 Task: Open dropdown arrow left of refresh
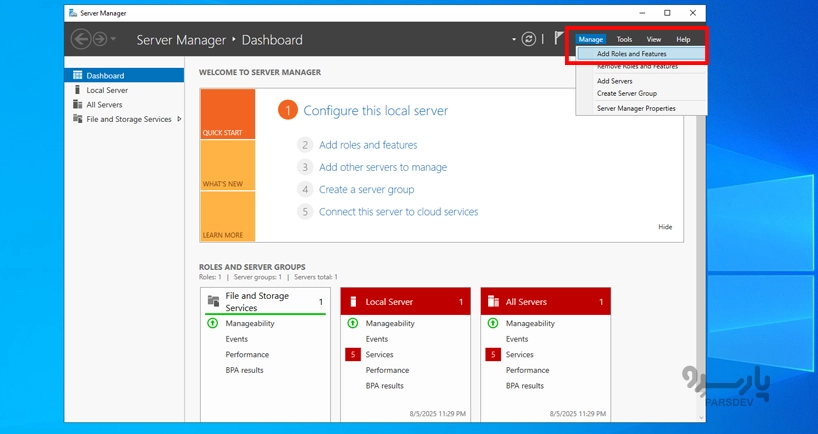(514, 39)
